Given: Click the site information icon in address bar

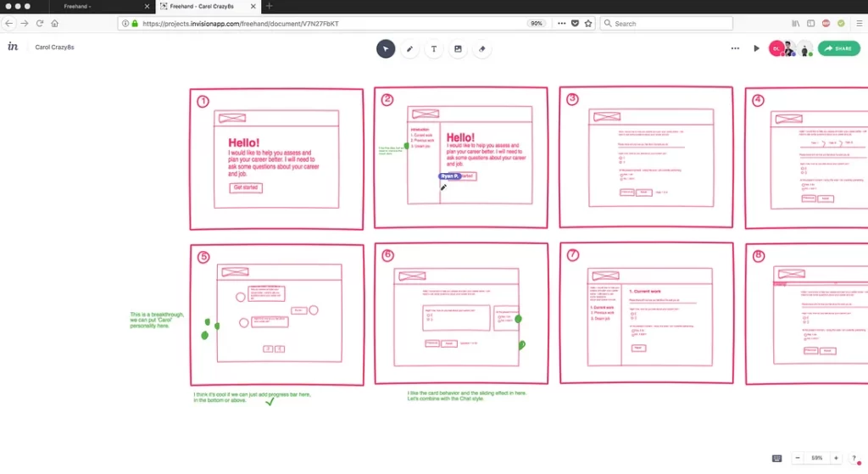Looking at the screenshot, I should (125, 23).
